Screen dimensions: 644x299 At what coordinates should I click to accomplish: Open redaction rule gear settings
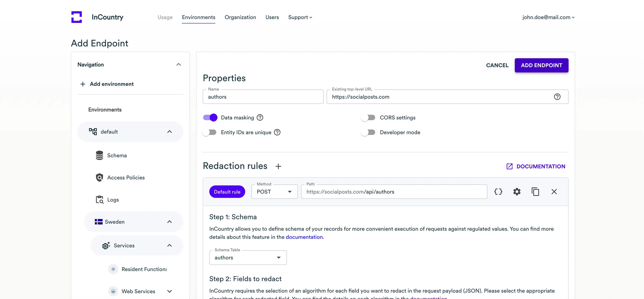[x=517, y=192]
